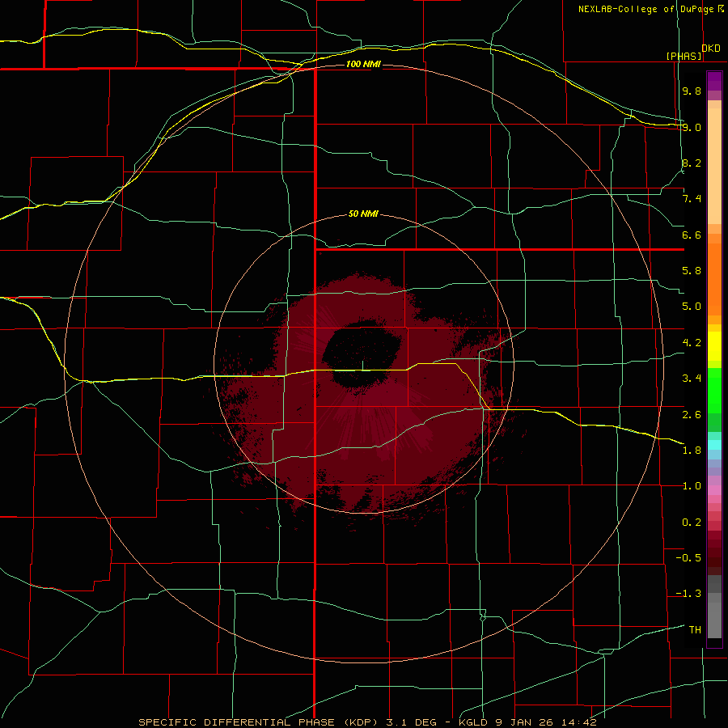Viewport: 728px width, 728px height.
Task: Click the 0.2 scale value
Action: coord(692,523)
